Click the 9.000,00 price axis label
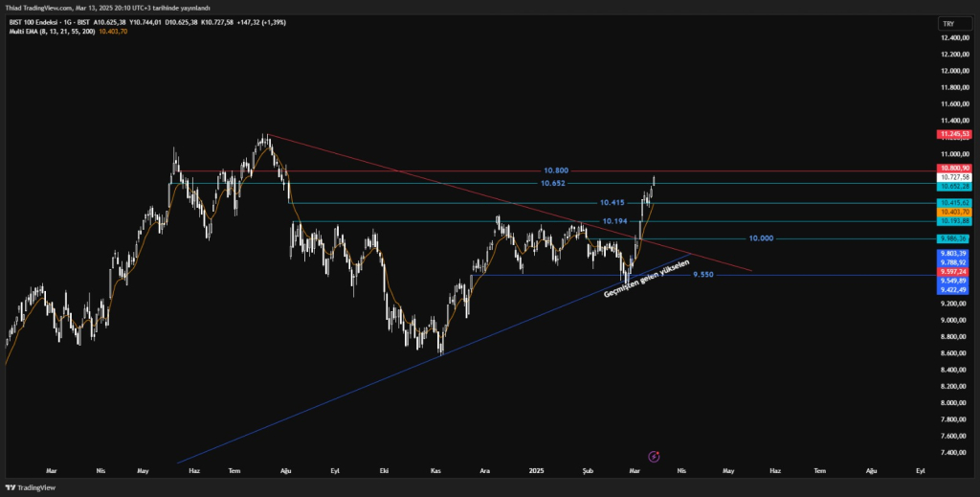The height and width of the screenshot is (497, 980). [x=954, y=320]
